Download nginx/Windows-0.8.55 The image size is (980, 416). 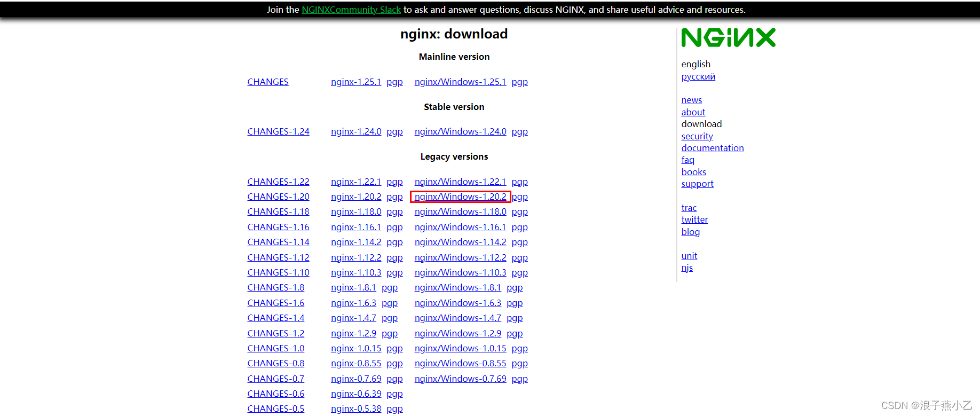click(x=460, y=363)
